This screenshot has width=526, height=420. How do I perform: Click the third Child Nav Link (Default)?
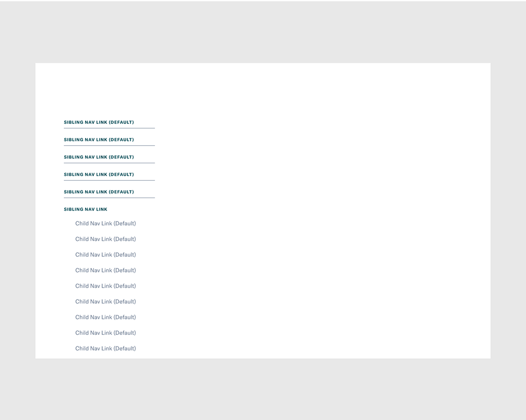(106, 255)
